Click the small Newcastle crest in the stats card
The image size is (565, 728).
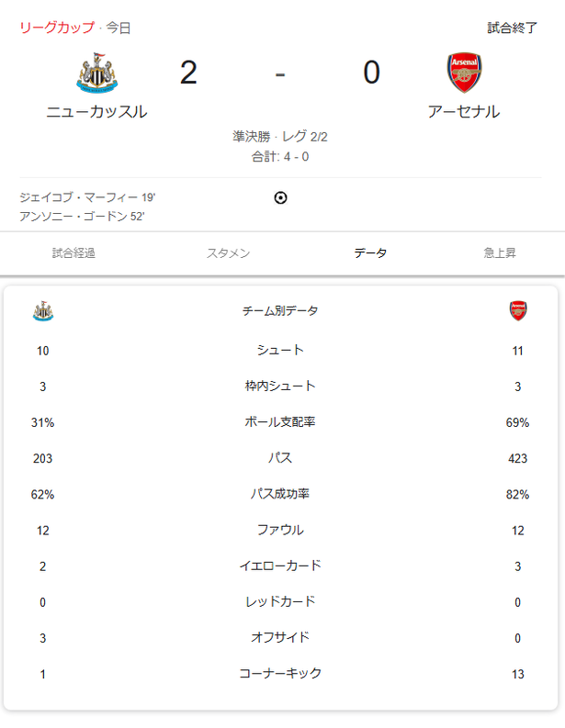pyautogui.click(x=43, y=311)
